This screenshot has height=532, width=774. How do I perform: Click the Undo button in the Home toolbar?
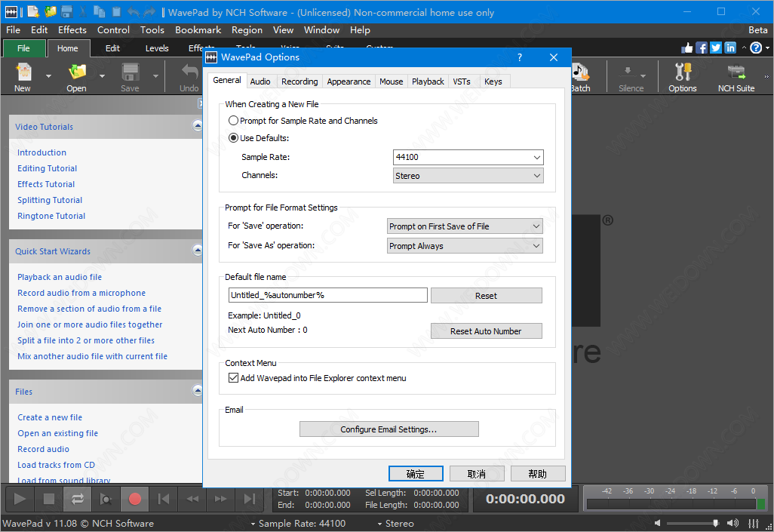click(x=189, y=78)
